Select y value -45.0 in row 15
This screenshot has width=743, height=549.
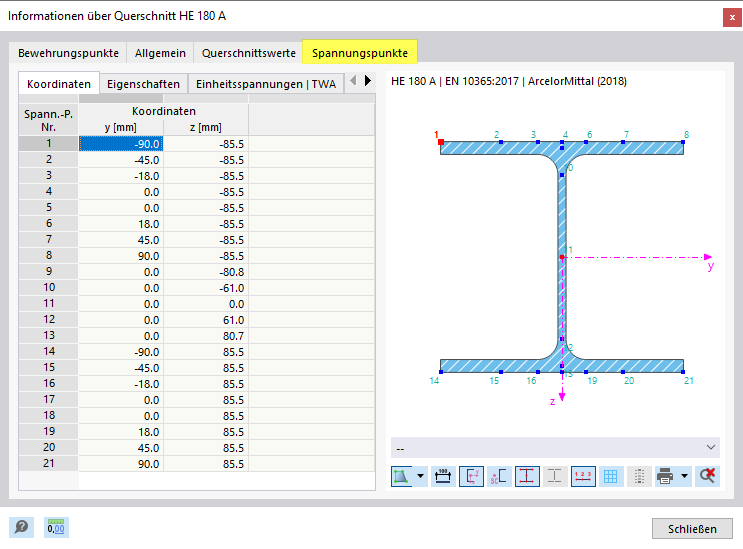[x=121, y=368]
